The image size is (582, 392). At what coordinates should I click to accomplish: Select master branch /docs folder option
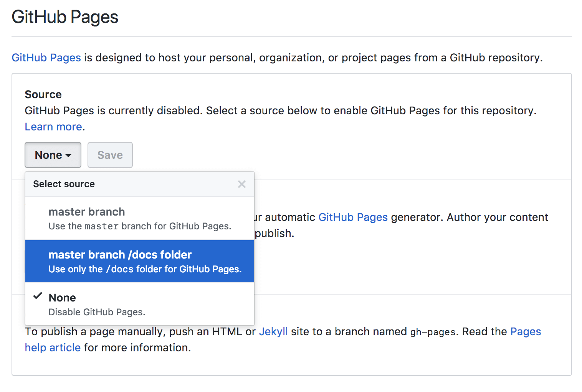tap(140, 262)
